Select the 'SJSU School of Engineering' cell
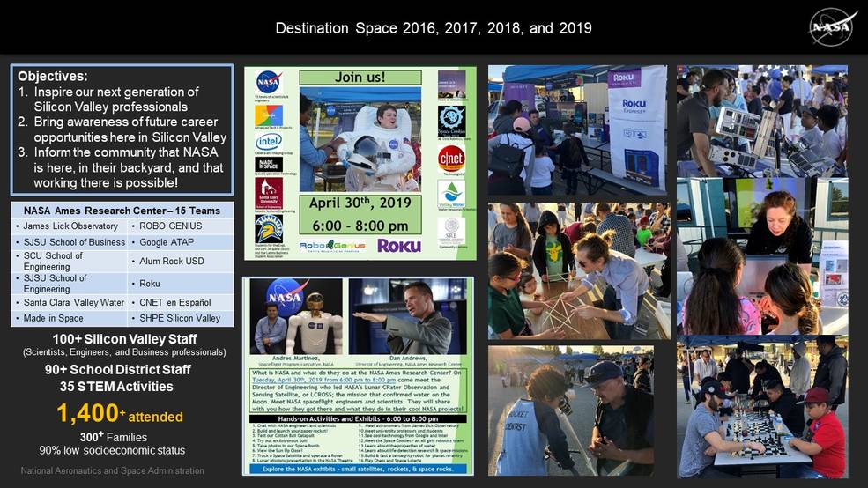This screenshot has width=868, height=488. click(70, 284)
